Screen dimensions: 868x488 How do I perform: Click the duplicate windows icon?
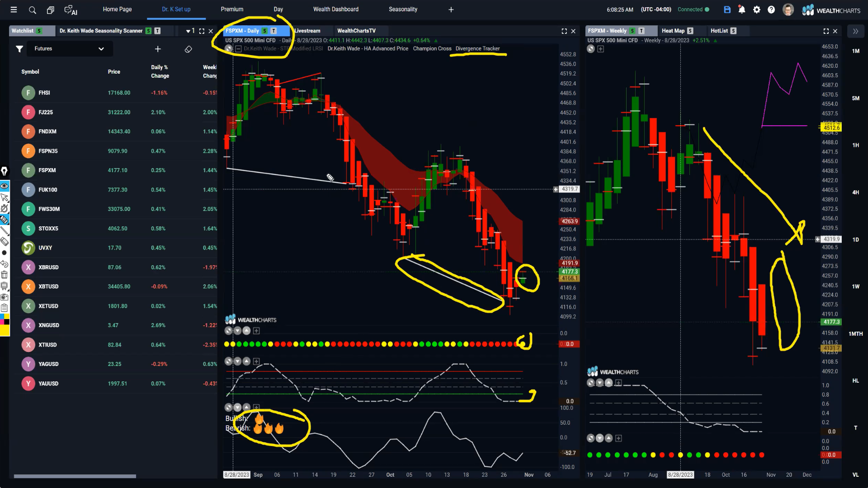pos(51,9)
